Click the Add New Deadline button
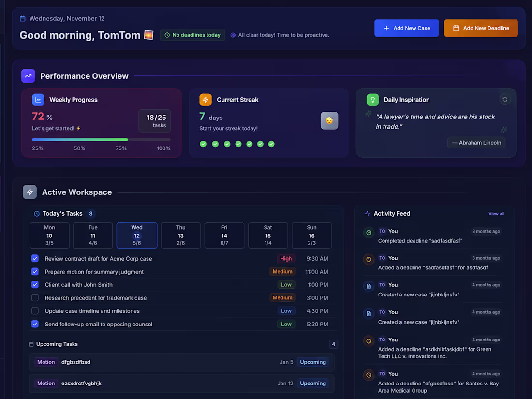This screenshot has width=532, height=399. pos(481,28)
